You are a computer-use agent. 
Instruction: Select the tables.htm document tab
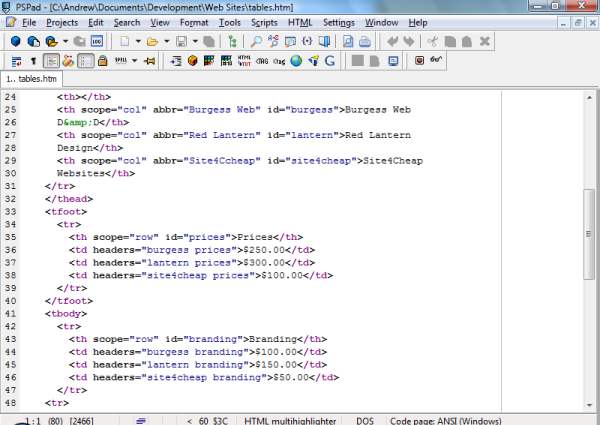click(31, 79)
